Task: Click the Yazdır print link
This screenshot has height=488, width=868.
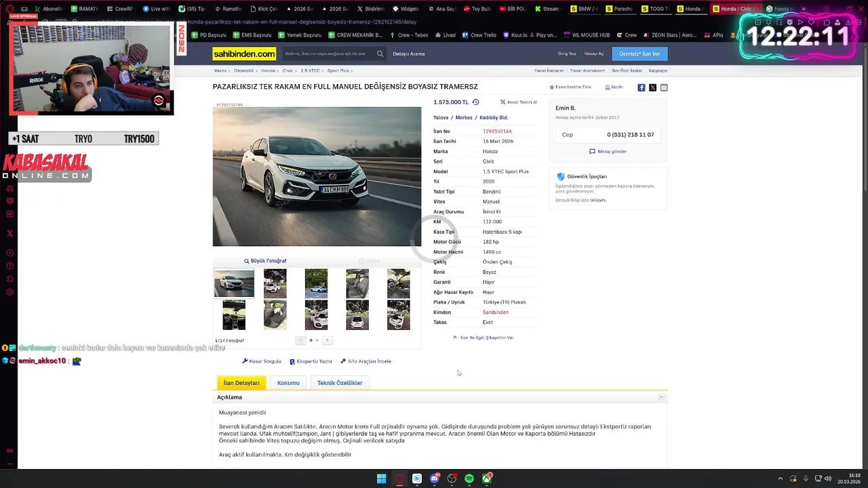Action: (x=614, y=87)
